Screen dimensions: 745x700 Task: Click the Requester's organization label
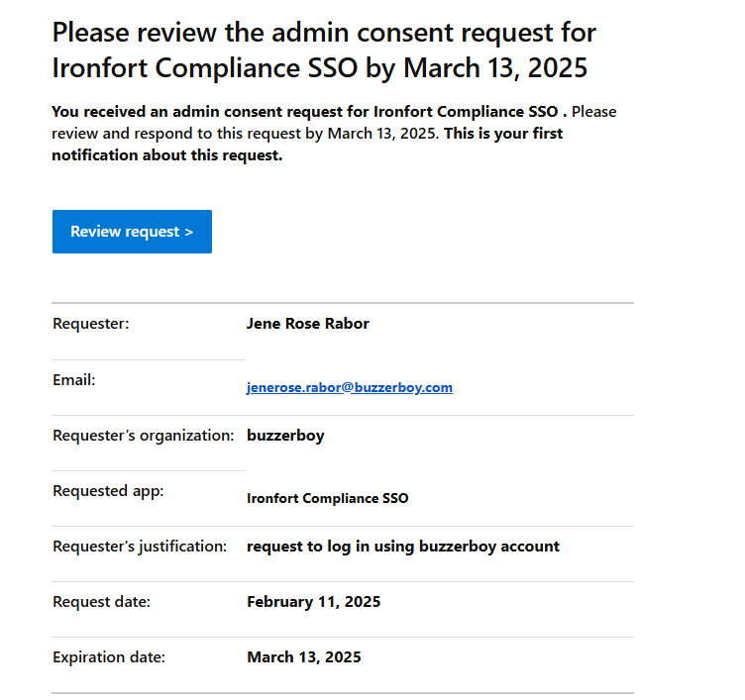tap(143, 436)
